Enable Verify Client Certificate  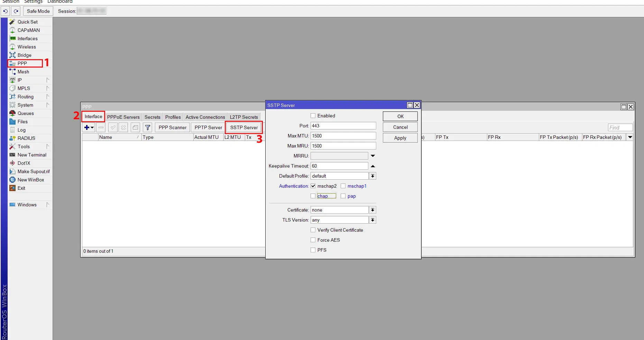coord(313,230)
